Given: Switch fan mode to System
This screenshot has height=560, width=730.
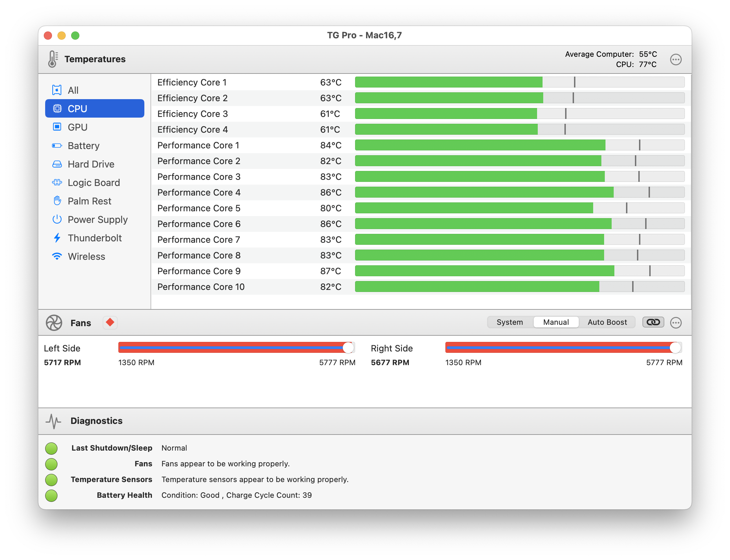Looking at the screenshot, I should pos(510,322).
